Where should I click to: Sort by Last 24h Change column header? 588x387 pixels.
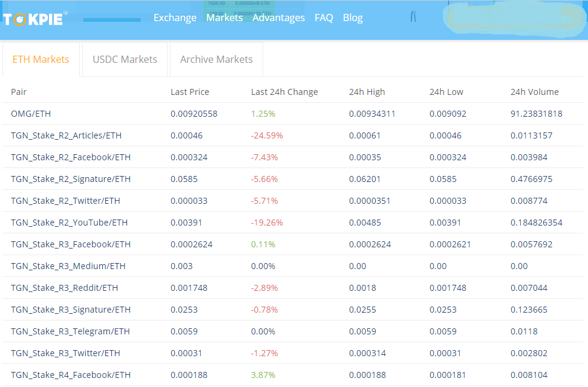284,92
